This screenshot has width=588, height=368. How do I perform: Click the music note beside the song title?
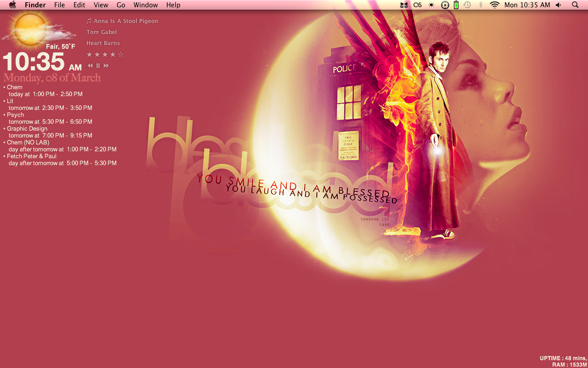(89, 21)
